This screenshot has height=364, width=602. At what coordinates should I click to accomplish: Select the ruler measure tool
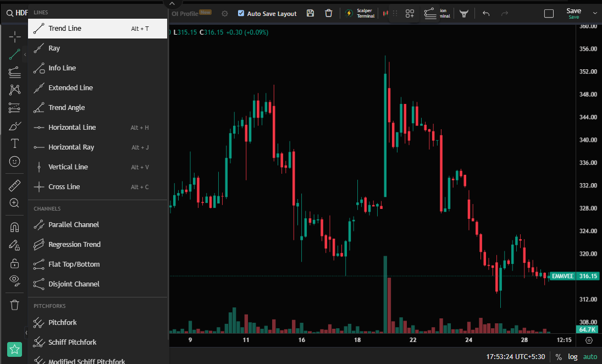[15, 185]
